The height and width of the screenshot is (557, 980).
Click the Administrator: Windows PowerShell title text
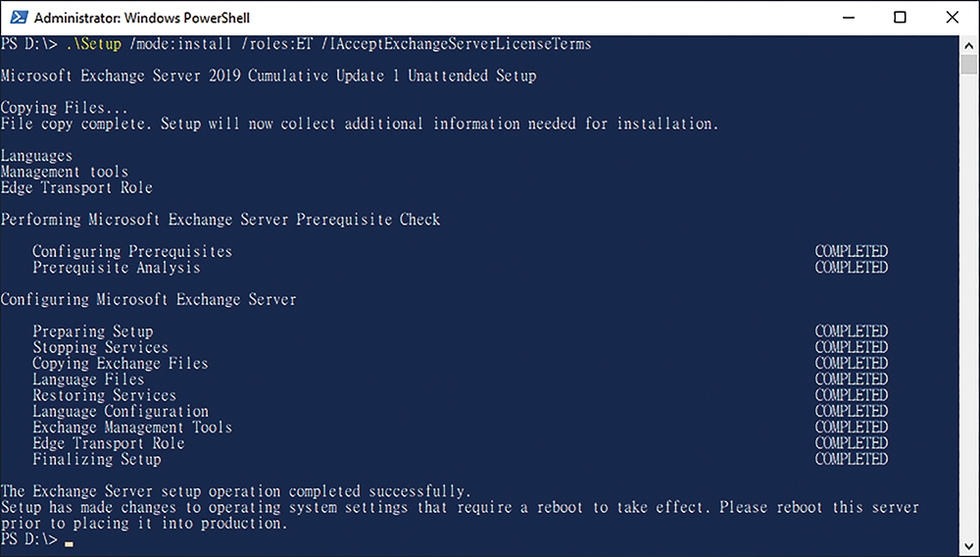pyautogui.click(x=142, y=18)
